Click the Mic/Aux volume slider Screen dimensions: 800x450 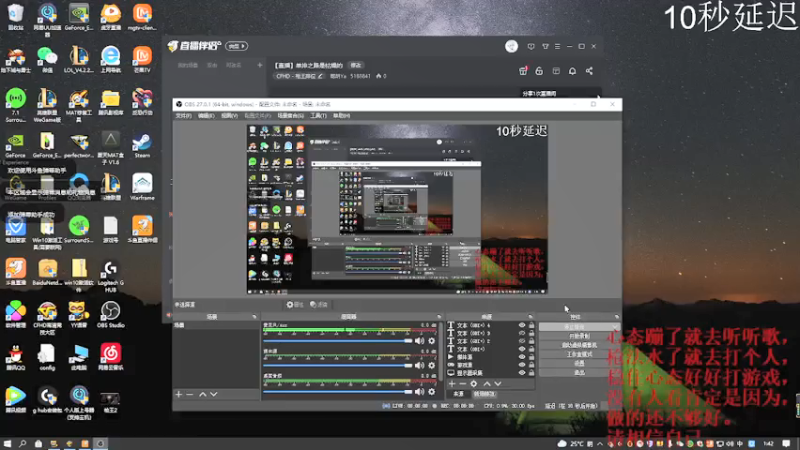point(337,340)
